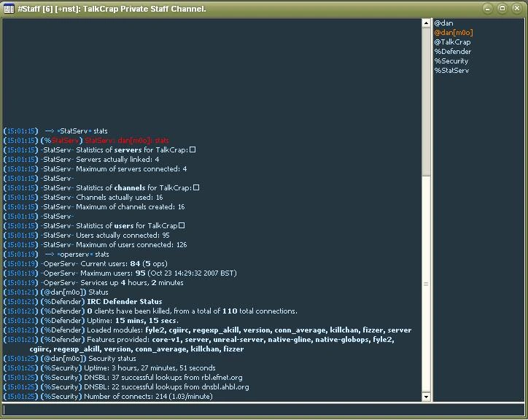The width and height of the screenshot is (528, 420).
Task: Select %Security in the nick list
Action: point(451,61)
